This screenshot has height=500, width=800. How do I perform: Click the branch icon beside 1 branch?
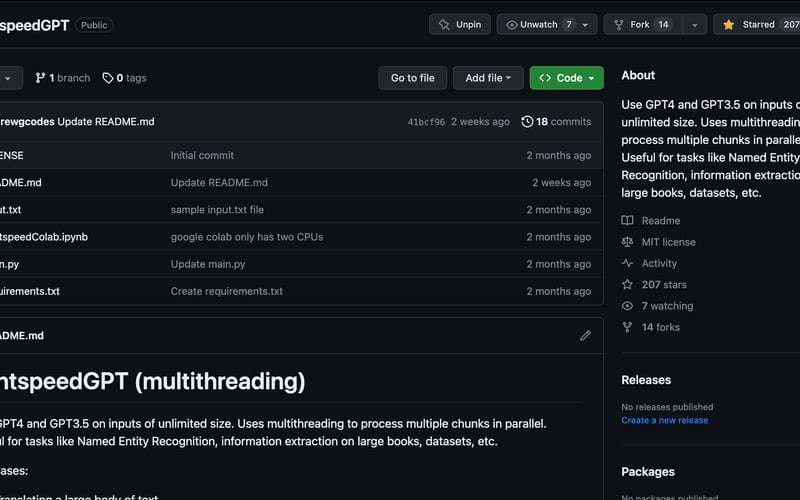[x=40, y=78]
